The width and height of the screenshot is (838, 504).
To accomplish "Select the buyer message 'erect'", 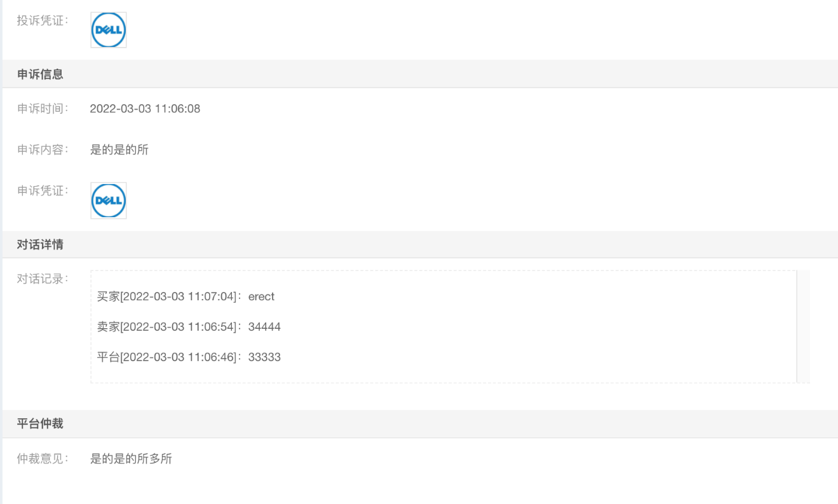I will click(x=261, y=296).
